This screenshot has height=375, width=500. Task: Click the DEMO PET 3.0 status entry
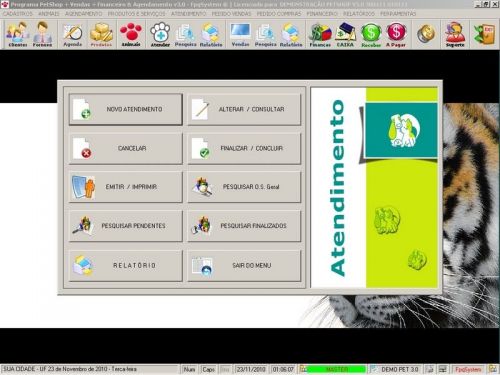click(400, 369)
